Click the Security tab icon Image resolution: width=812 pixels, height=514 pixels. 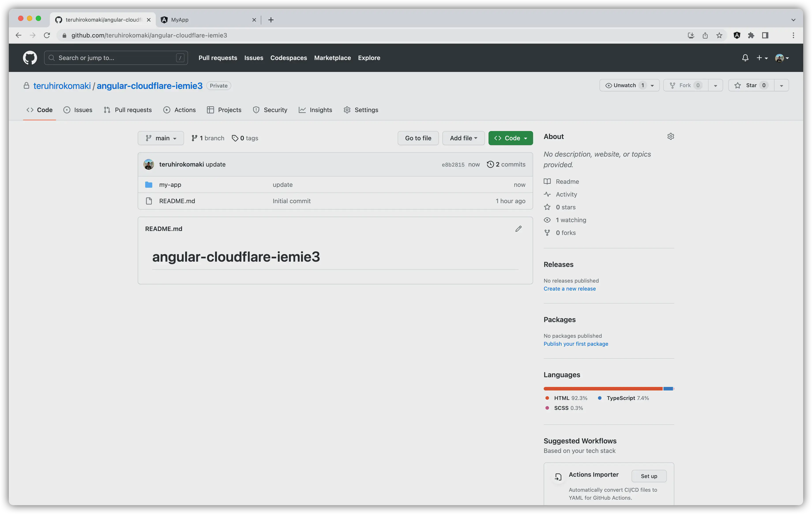coord(256,109)
